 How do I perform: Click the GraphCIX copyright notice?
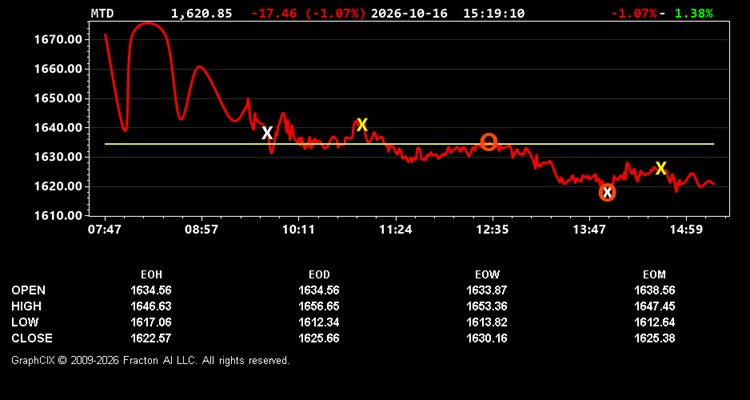click(x=150, y=360)
